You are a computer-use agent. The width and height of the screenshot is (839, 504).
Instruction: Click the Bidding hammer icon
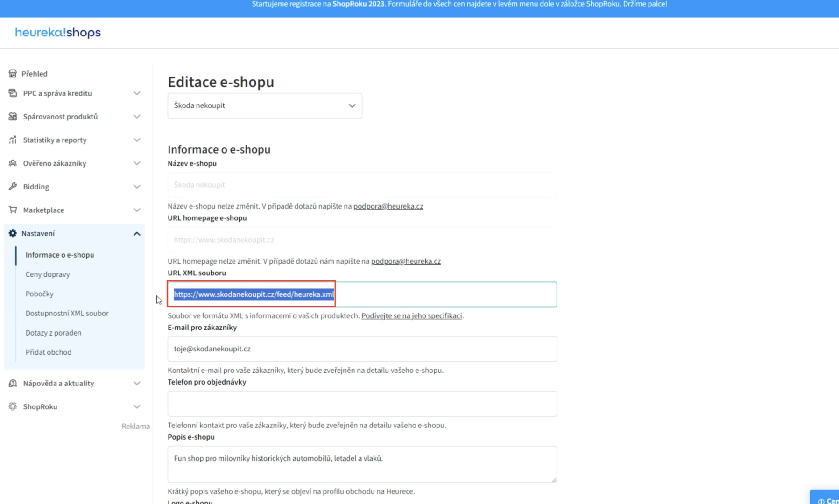[x=13, y=187]
